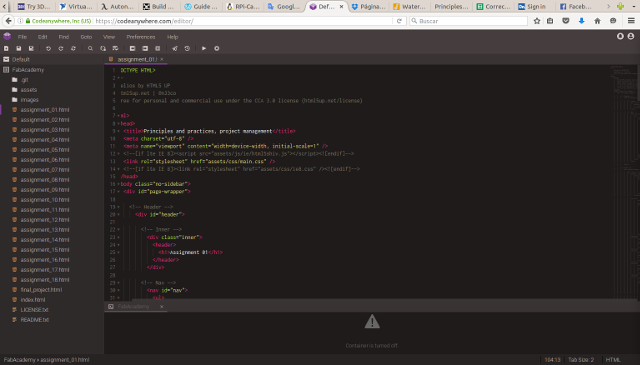
Task: Click the Pocket icon in Firefox toolbar
Action: [x=565, y=21]
